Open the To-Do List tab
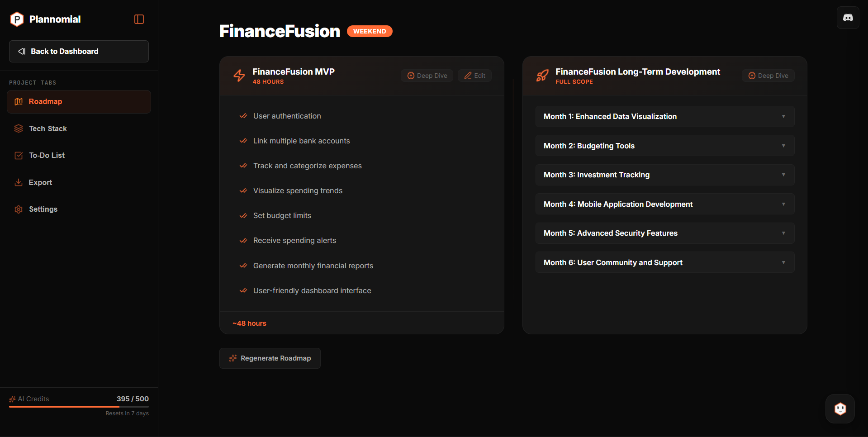The width and height of the screenshot is (868, 437). click(x=47, y=155)
